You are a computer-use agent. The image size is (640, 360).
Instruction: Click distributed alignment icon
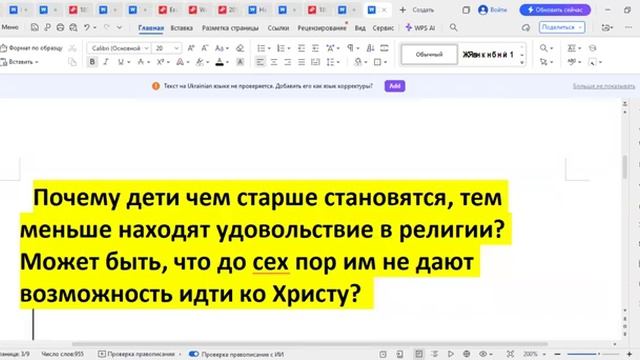tap(316, 62)
